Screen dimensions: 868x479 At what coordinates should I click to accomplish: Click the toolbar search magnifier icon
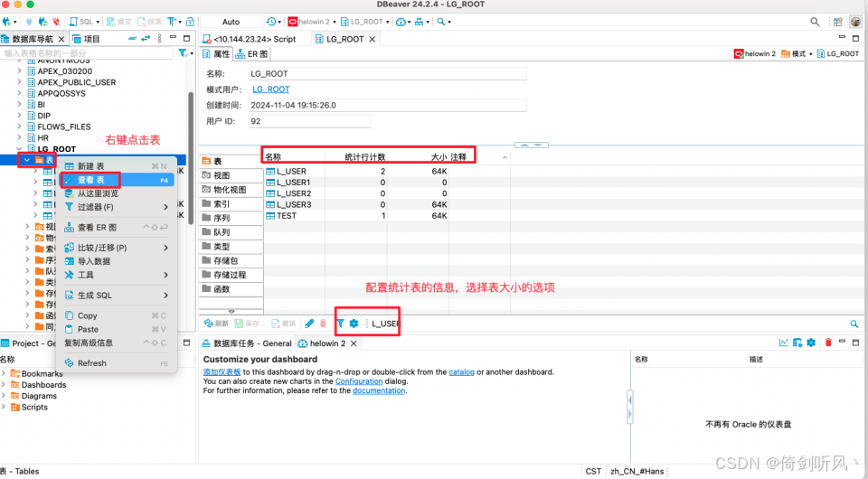point(440,22)
